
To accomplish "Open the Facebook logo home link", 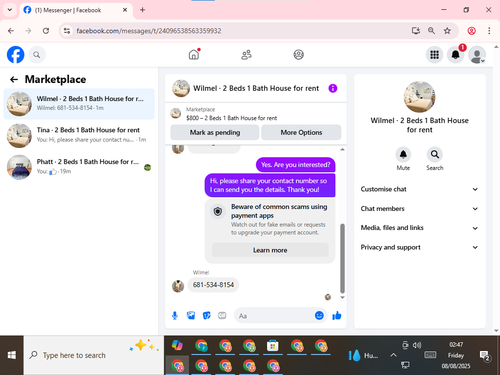I will click(15, 55).
